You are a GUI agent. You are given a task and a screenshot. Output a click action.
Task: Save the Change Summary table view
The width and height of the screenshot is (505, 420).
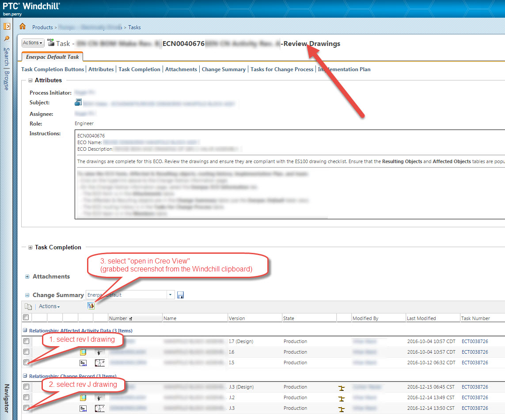[x=180, y=295]
